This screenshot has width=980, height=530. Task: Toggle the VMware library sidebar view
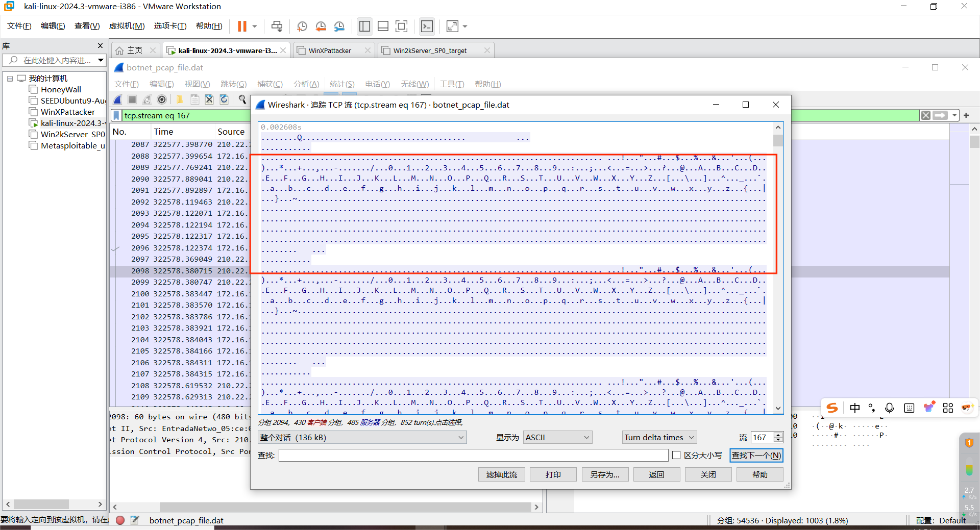(x=364, y=26)
